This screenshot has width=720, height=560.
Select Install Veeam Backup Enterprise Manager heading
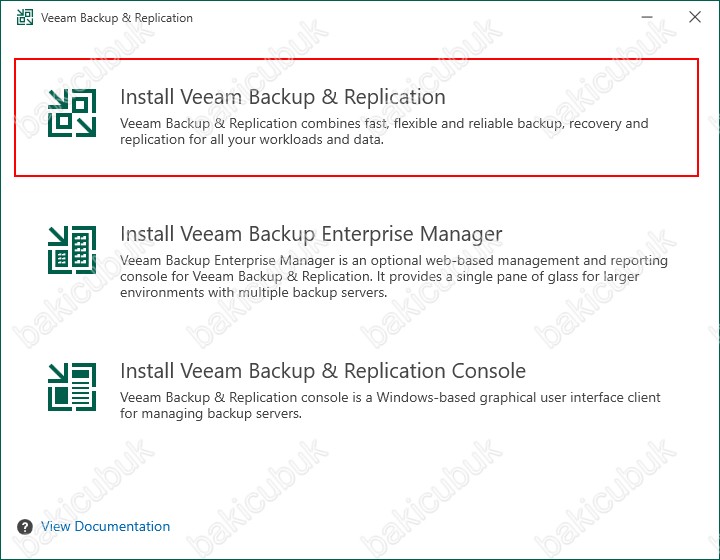tap(311, 234)
